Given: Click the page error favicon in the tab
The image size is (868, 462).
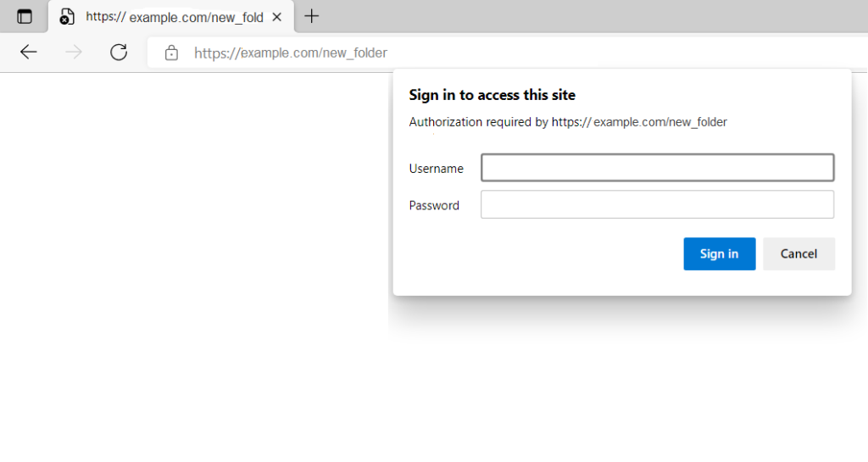Looking at the screenshot, I should (x=66, y=17).
